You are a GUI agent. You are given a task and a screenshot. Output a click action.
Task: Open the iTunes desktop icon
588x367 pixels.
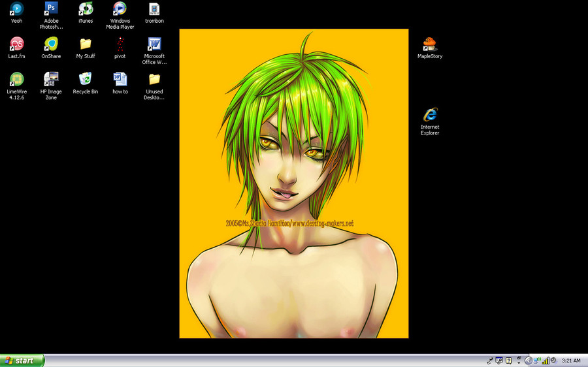86,12
